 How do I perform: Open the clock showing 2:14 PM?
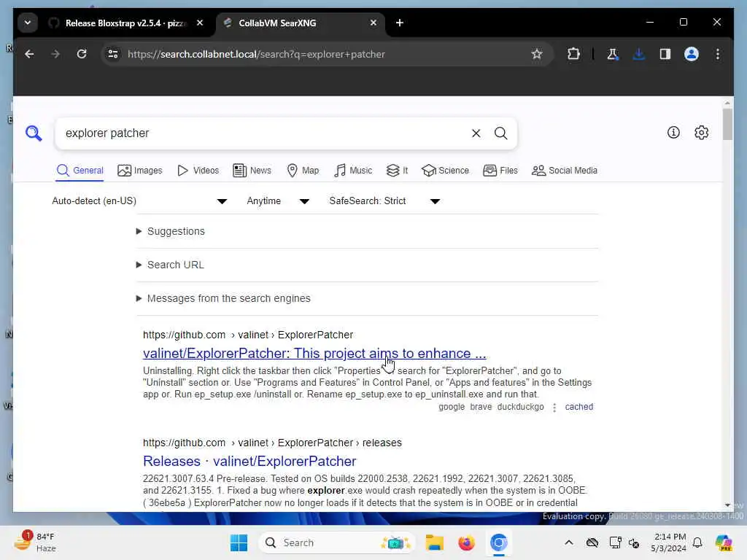(669, 542)
